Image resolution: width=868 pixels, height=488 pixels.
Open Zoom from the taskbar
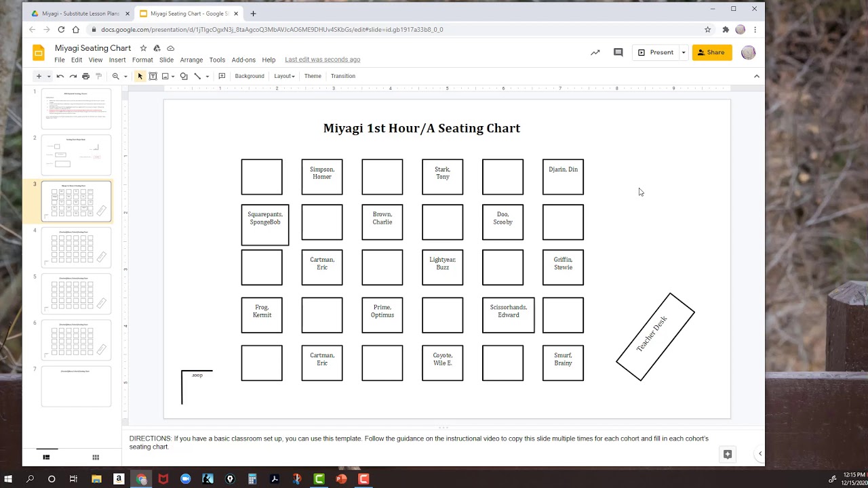[x=185, y=479]
